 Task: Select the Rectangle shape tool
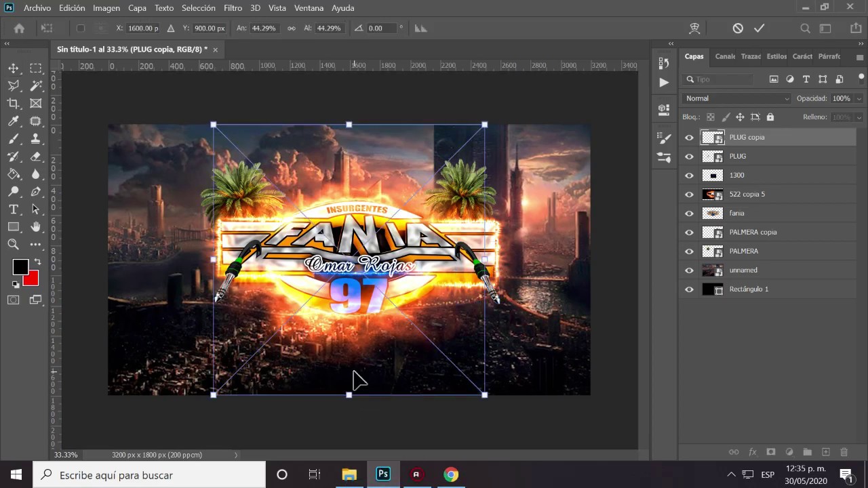click(x=14, y=227)
